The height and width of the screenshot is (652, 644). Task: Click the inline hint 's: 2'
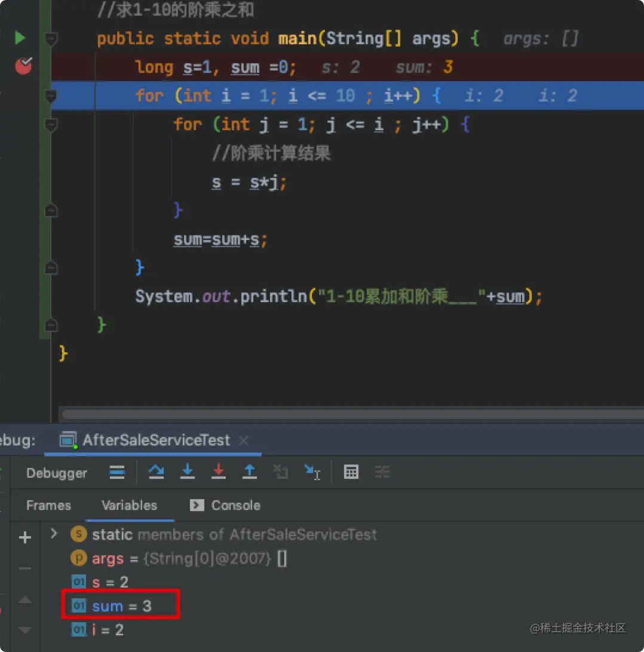click(x=341, y=67)
